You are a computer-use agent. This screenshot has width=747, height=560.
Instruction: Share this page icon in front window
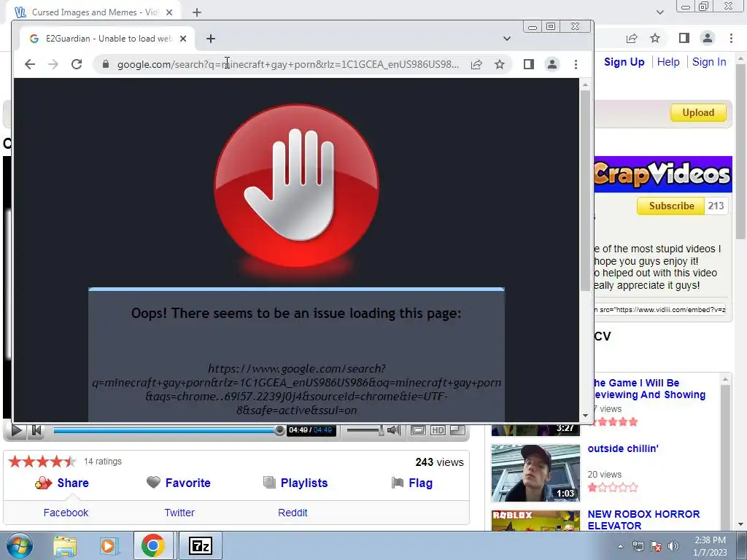476,64
